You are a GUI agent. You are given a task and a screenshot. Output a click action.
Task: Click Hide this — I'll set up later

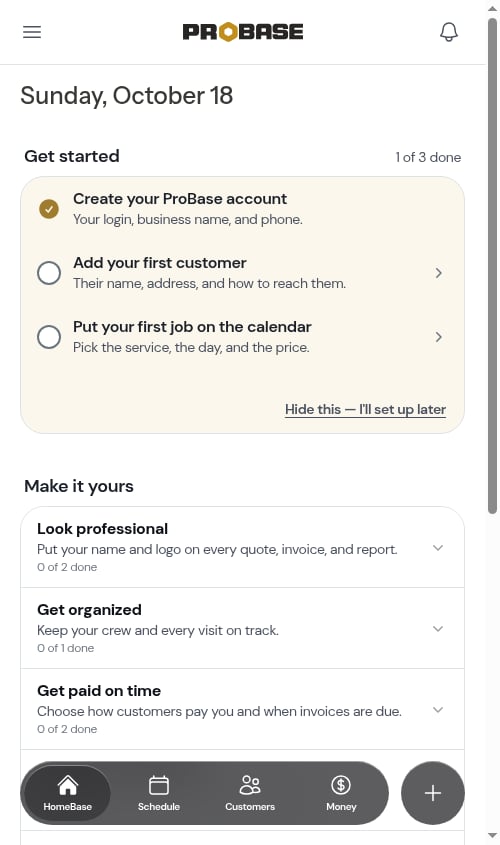point(365,410)
